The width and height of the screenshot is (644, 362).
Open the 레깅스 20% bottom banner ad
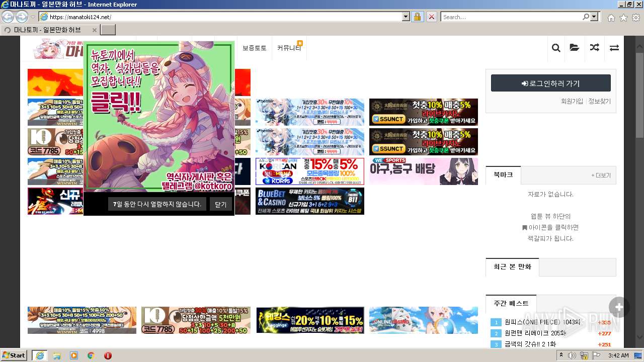(309, 320)
